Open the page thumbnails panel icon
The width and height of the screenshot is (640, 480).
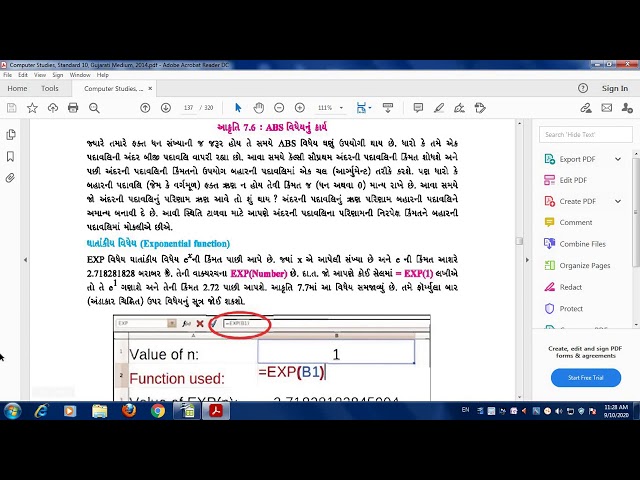coord(11,135)
